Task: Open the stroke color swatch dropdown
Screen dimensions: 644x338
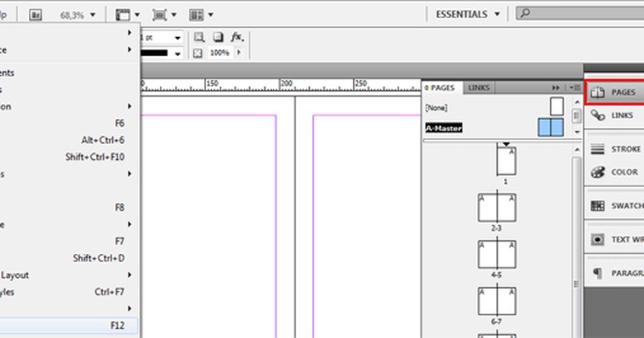Action: (x=177, y=53)
